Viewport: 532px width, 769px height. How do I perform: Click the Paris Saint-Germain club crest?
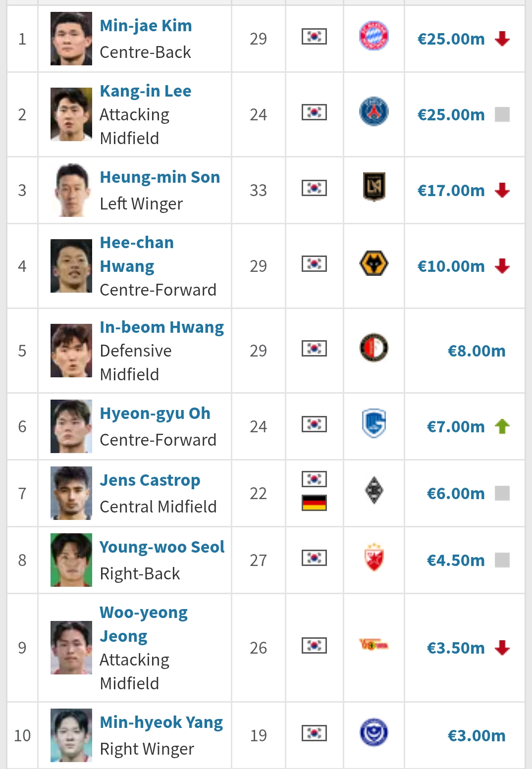tap(373, 111)
